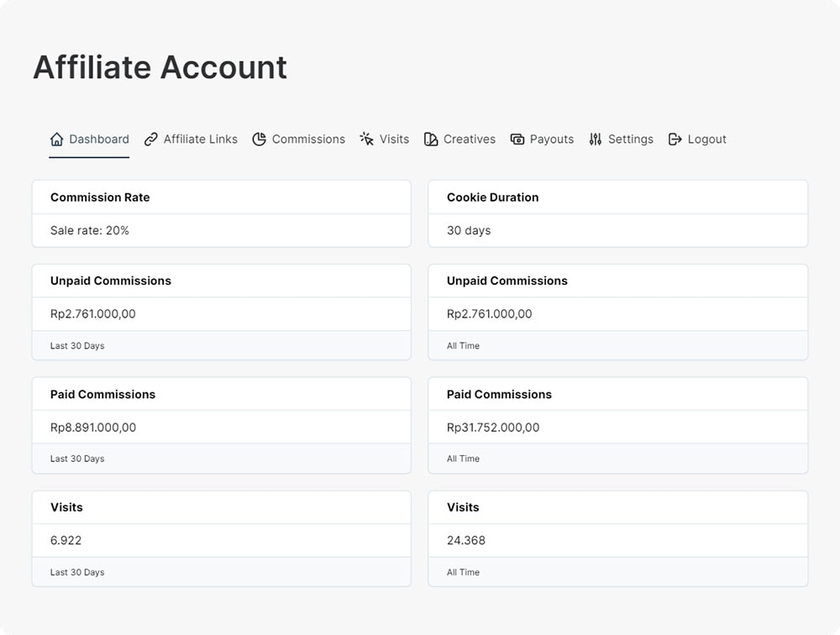Click 'All Time' under 24.368 visits
Image resolution: width=840 pixels, height=635 pixels.
point(464,572)
